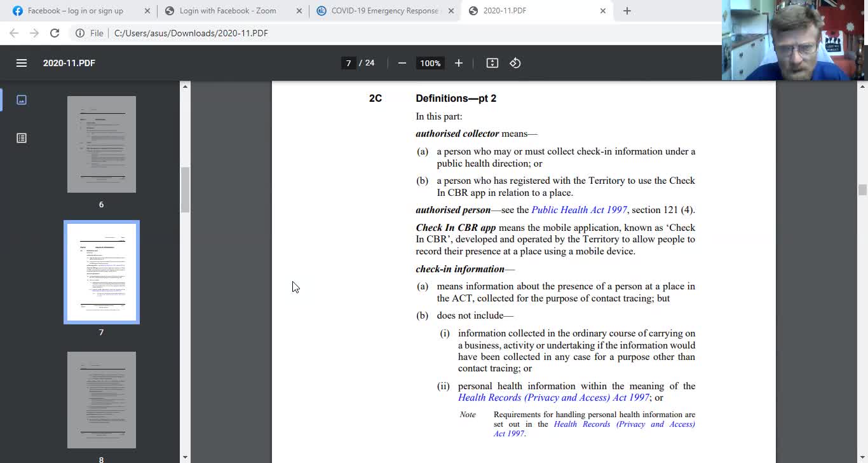Screen dimensions: 868x463
Task: Close the Facebook log in tab
Action: tap(147, 11)
